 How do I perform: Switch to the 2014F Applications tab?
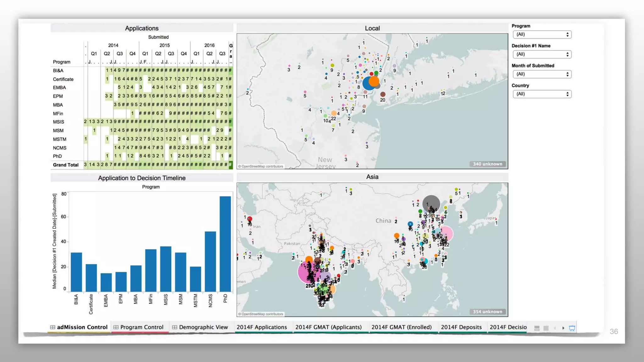point(262,327)
